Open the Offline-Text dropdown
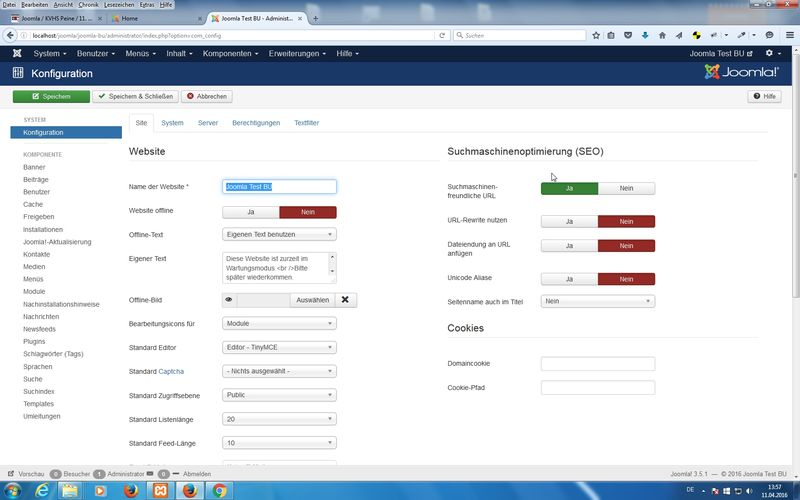Viewport: 800px width, 500px height. coord(279,234)
